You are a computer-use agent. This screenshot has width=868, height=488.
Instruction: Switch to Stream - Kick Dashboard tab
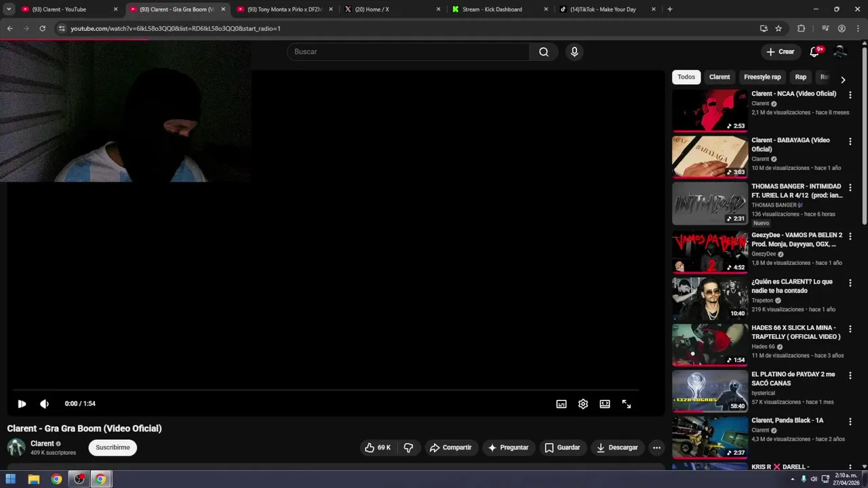click(x=499, y=9)
